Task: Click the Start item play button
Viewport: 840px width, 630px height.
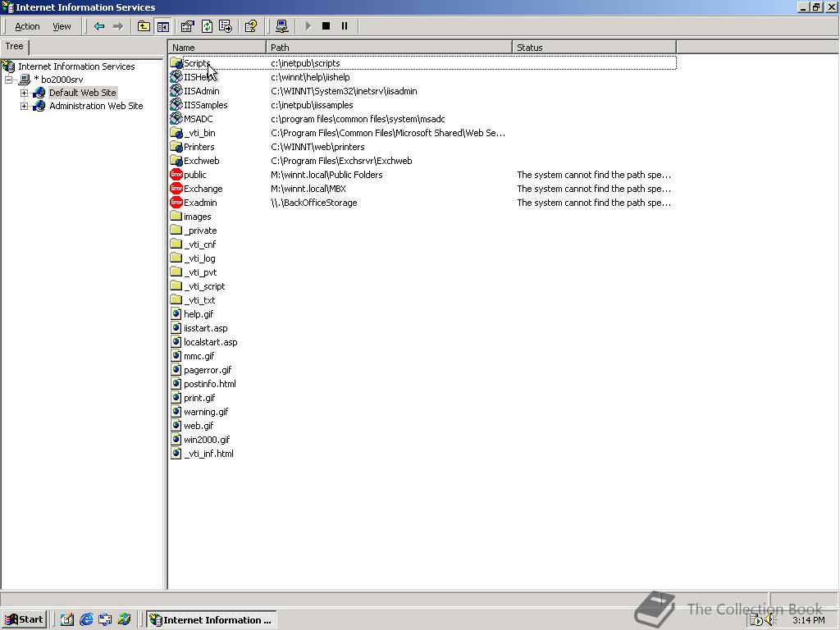Action: [308, 26]
